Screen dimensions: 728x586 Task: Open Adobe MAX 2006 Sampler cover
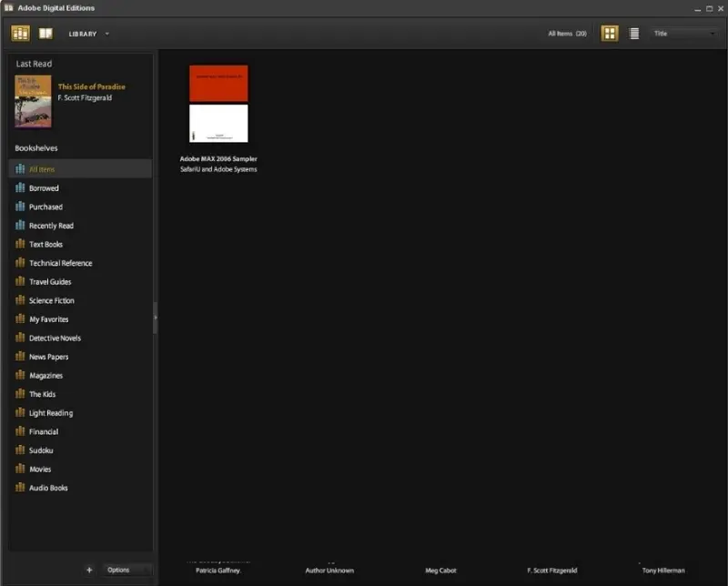point(218,104)
